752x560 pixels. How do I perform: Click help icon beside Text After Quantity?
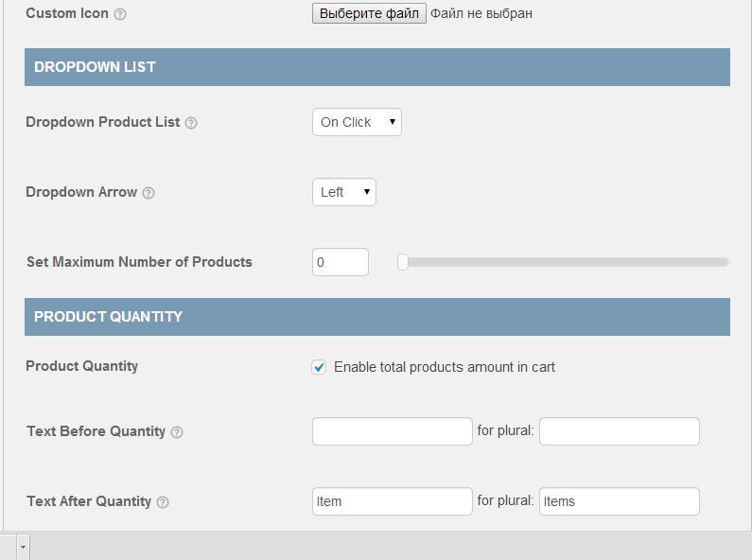(x=163, y=502)
